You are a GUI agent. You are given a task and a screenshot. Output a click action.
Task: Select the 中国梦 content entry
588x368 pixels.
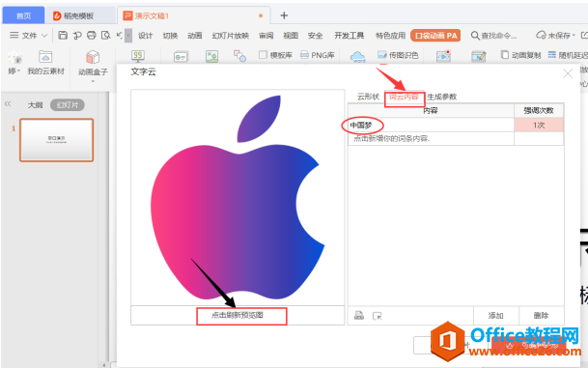pos(361,126)
